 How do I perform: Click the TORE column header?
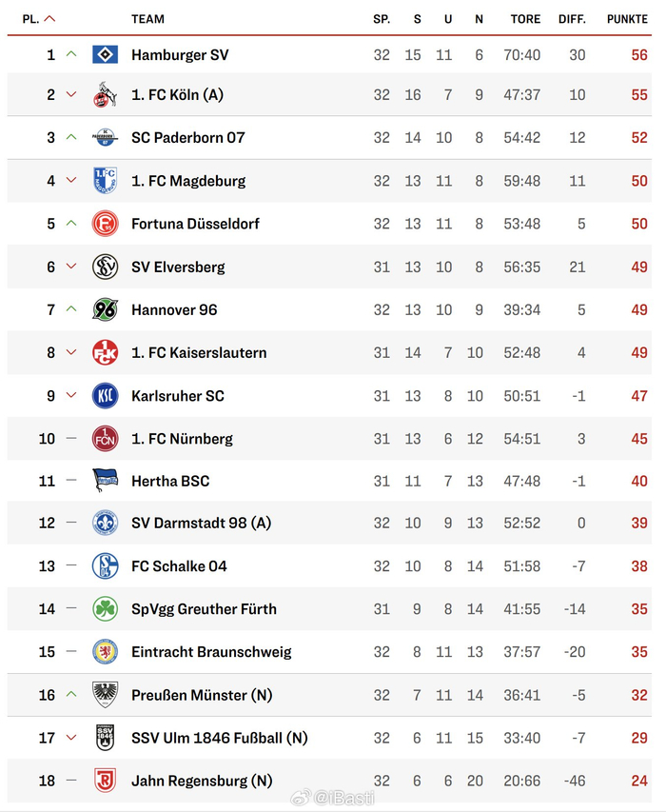point(525,19)
